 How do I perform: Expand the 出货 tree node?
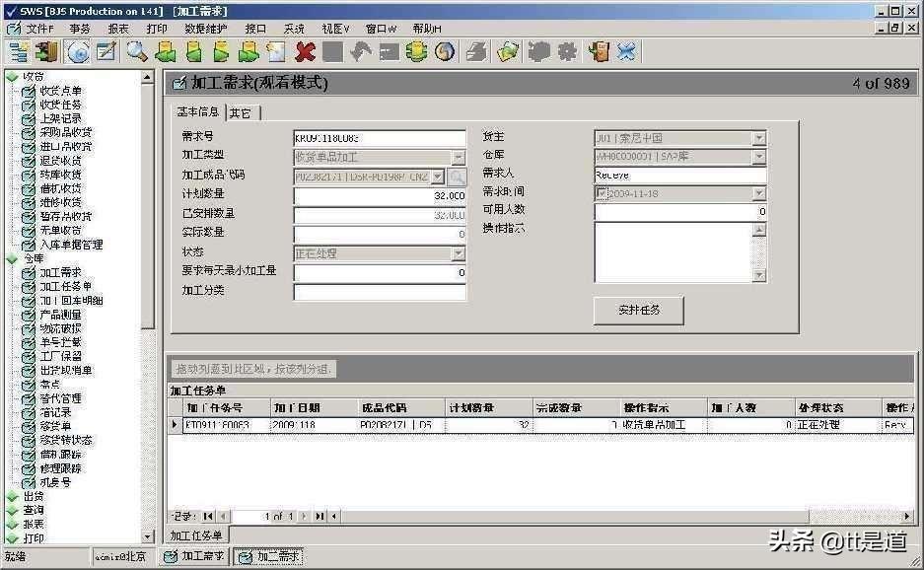(12, 497)
